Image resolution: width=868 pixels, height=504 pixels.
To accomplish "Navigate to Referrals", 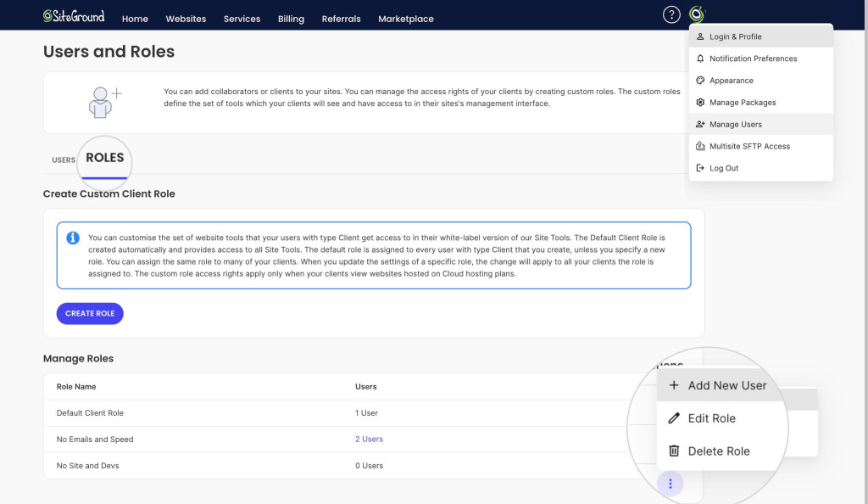I will [x=341, y=19].
